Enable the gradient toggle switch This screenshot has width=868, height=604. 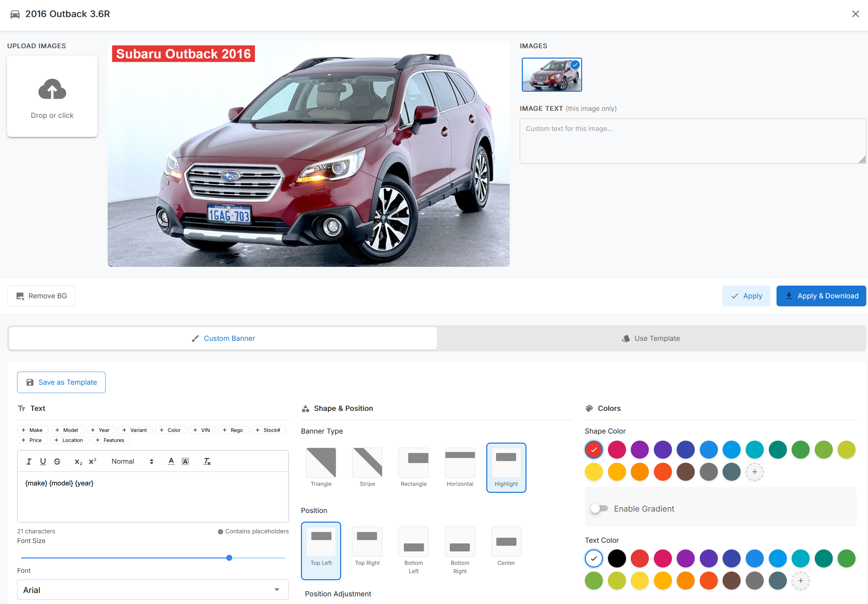[x=599, y=509]
